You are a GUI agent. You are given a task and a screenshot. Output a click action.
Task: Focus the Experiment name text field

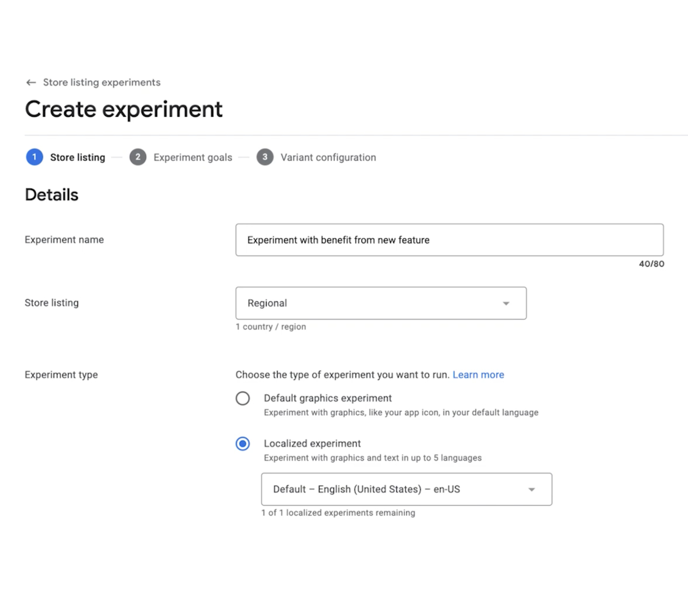(x=449, y=240)
